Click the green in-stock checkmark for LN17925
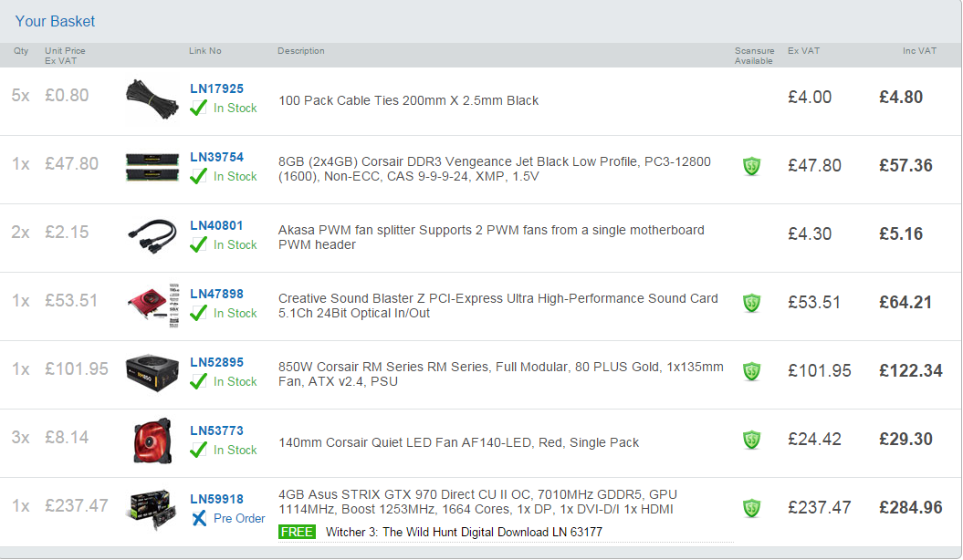The width and height of the screenshot is (963, 560). tap(198, 109)
